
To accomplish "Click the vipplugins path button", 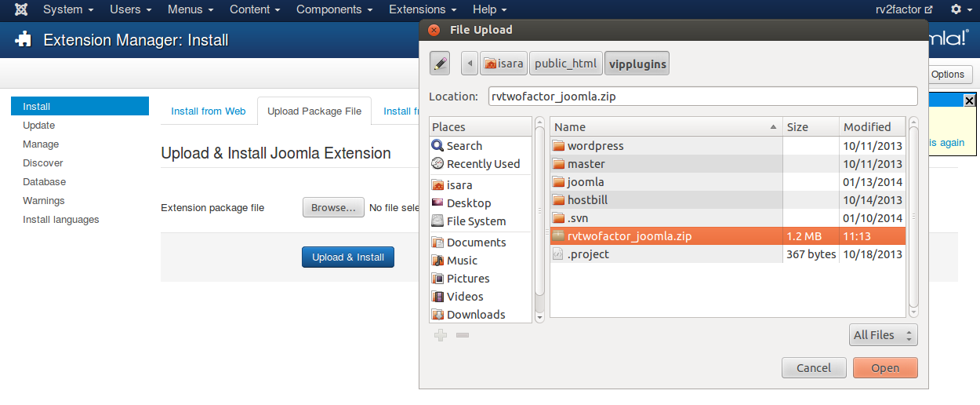I will 637,64.
